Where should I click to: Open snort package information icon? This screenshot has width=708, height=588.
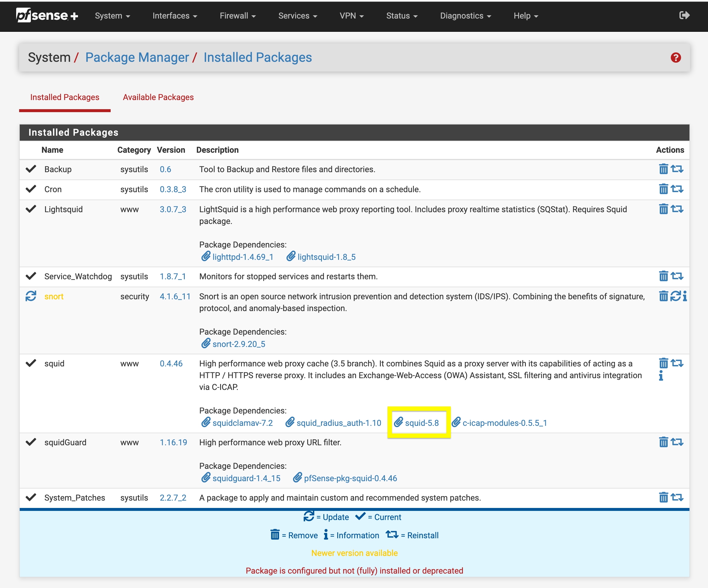[x=684, y=296]
